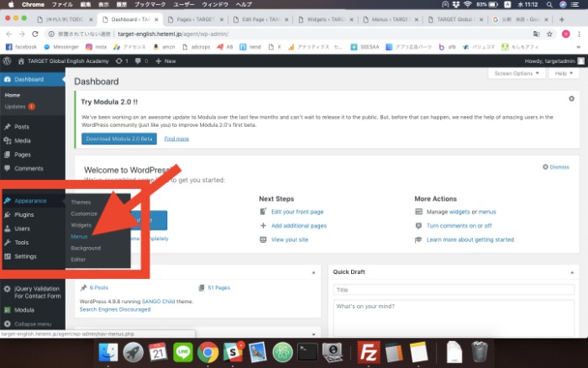Select Menus in the Appearance submenu
The width and height of the screenshot is (588, 368).
point(80,237)
